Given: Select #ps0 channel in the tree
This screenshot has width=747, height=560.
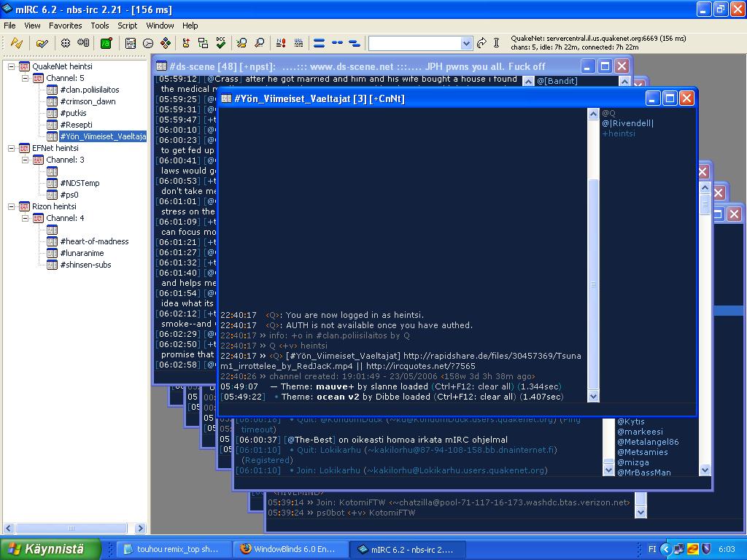Looking at the screenshot, I should pyautogui.click(x=69, y=195).
